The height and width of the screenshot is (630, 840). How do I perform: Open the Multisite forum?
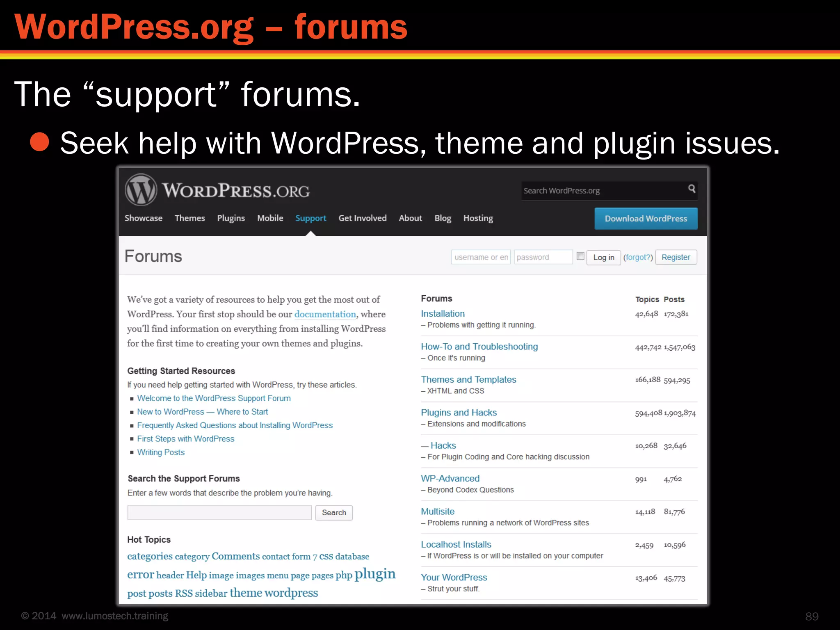[x=438, y=512]
